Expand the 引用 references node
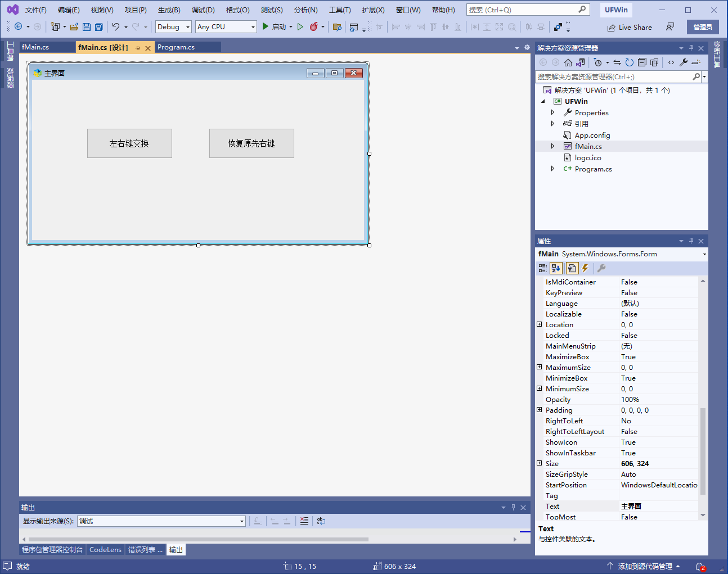Viewport: 728px width, 574px height. pos(552,124)
